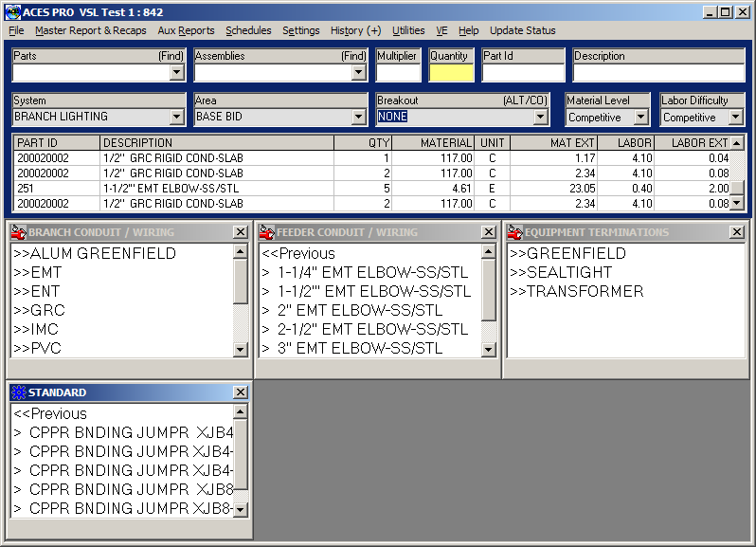
Task: Open >>EMT in Branch Conduit list
Action: (x=38, y=272)
